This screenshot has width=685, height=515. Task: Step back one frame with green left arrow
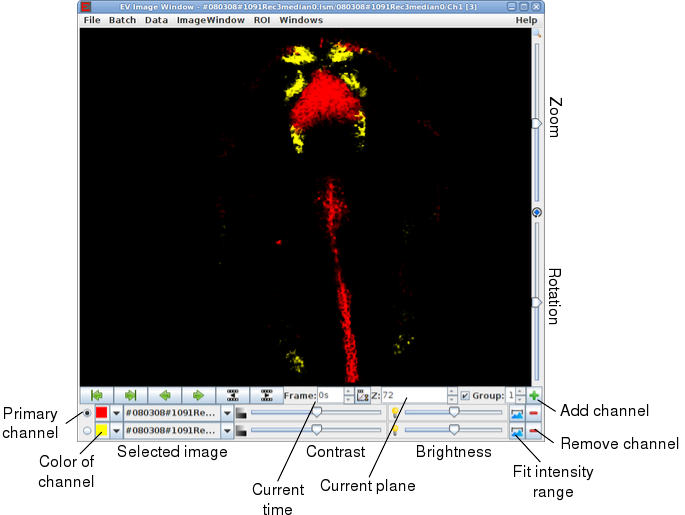[165, 395]
